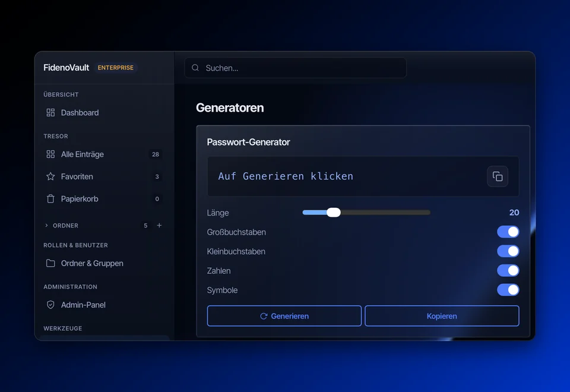This screenshot has width=570, height=392.
Task: Turn off the Zahlen switch
Action: pos(508,271)
